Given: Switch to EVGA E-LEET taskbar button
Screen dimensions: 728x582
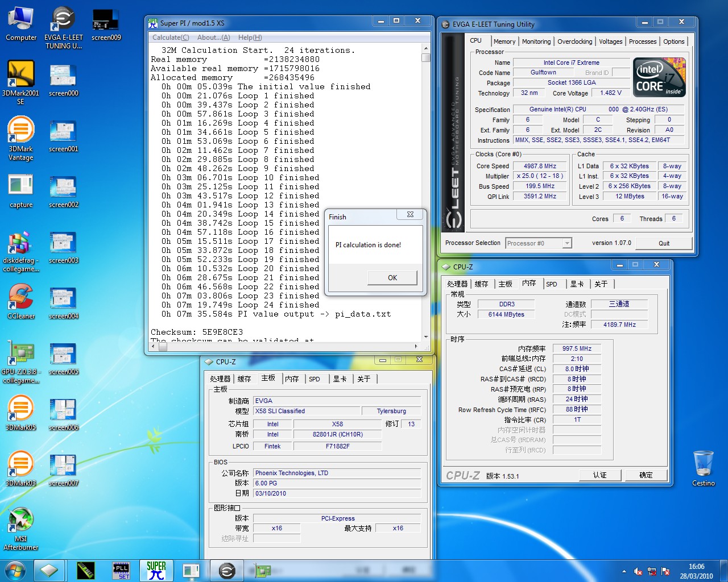Looking at the screenshot, I should (x=227, y=571).
